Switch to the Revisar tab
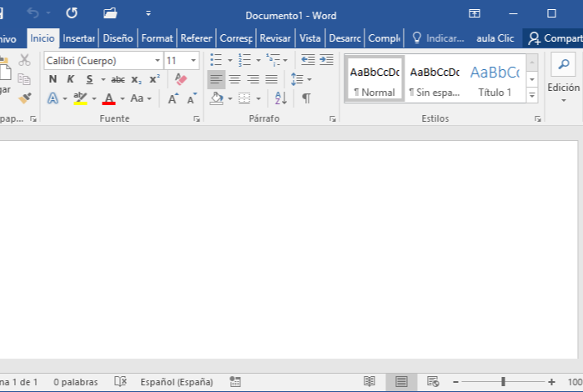 pos(275,38)
